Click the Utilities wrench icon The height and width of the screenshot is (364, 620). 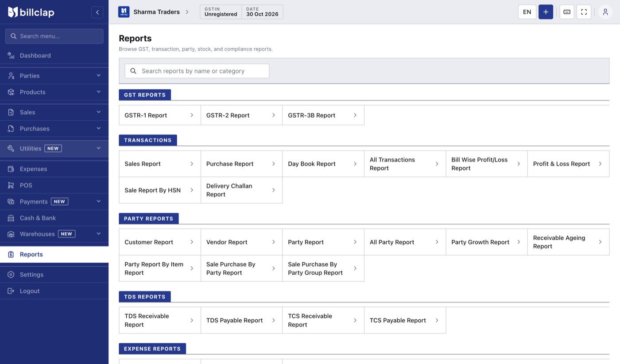click(11, 149)
